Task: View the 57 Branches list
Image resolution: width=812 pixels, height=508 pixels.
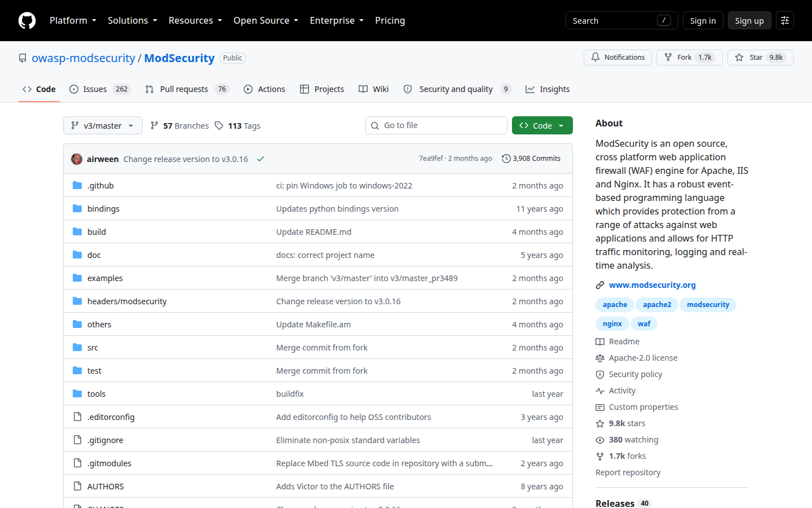Action: [180, 126]
